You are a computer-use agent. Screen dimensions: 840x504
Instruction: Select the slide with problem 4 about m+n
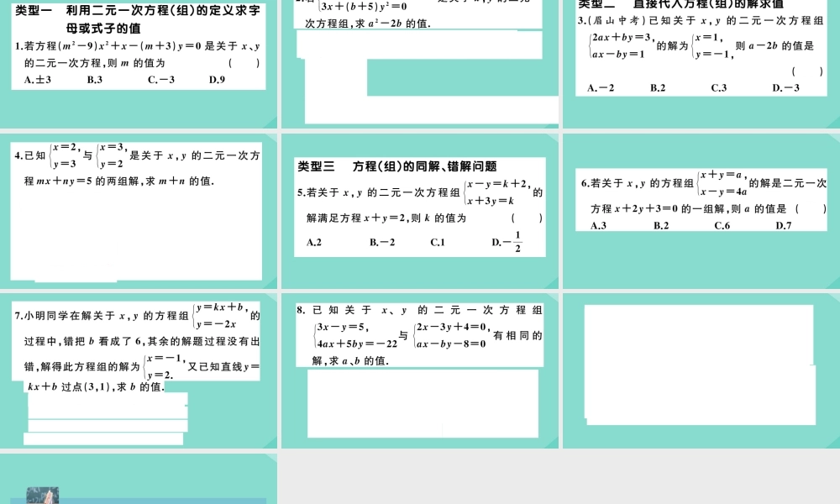point(139,211)
